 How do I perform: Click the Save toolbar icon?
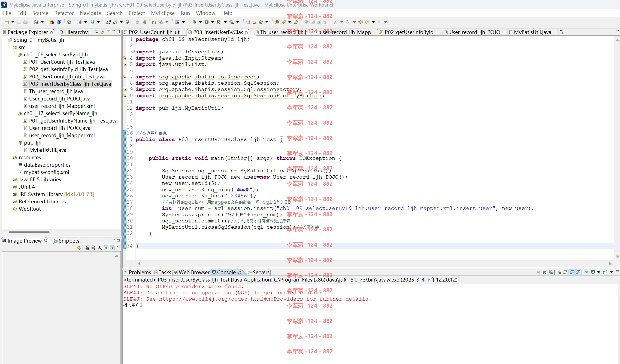click(x=19, y=22)
